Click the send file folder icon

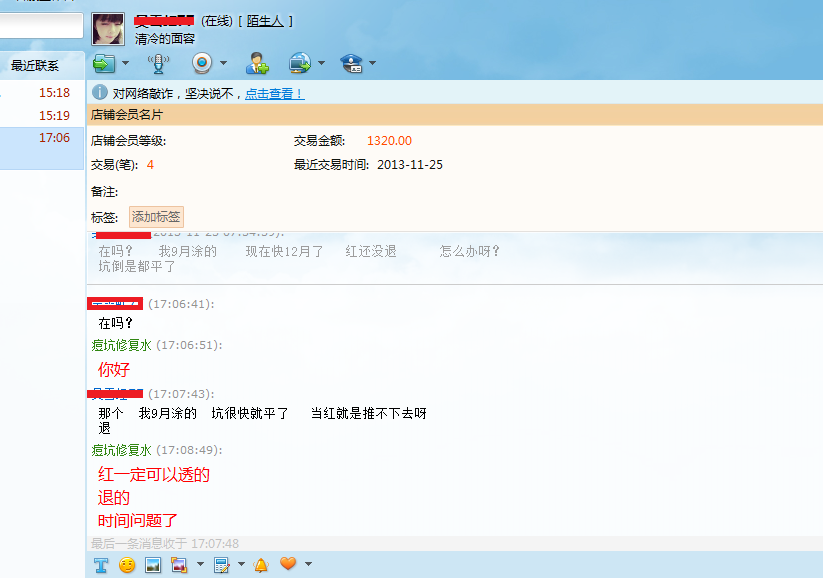pos(103,64)
